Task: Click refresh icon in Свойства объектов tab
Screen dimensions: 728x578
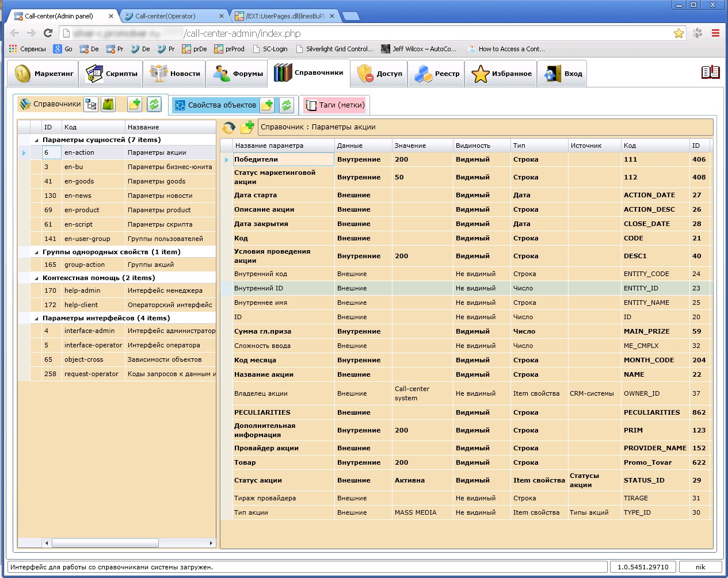Action: point(286,105)
